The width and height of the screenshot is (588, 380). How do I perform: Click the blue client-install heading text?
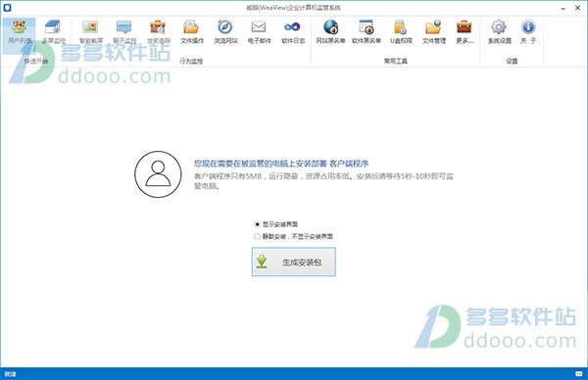[281, 164]
